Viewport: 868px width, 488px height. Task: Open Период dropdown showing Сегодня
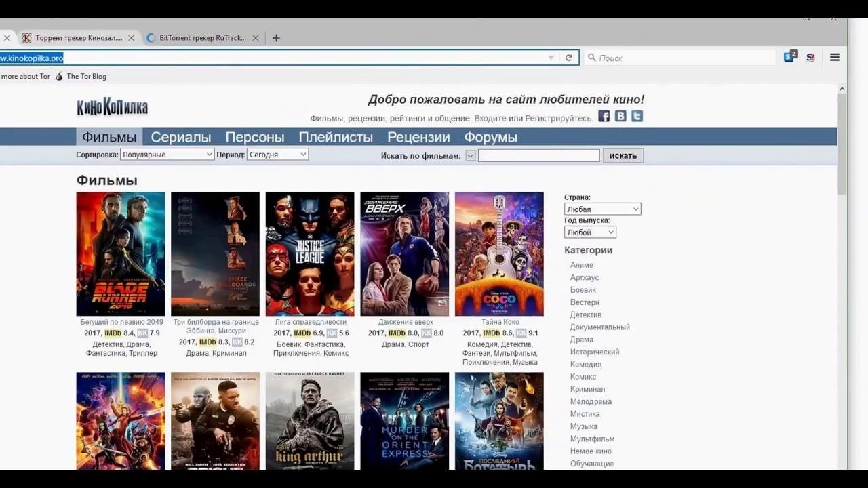[278, 155]
